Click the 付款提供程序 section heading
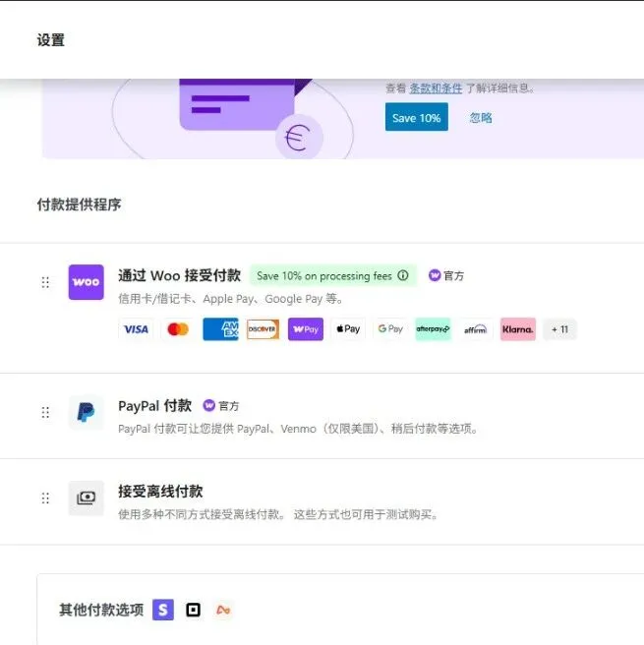Image resolution: width=644 pixels, height=645 pixels. coord(79,205)
